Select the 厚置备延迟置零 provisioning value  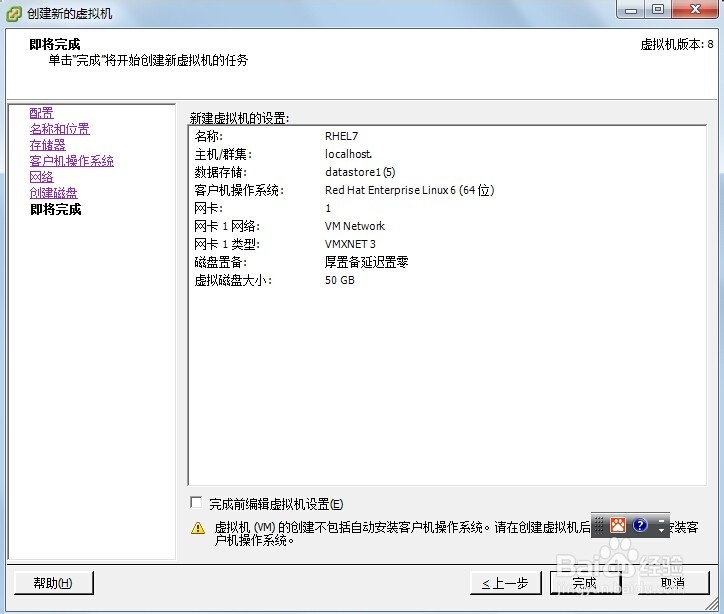coord(367,262)
